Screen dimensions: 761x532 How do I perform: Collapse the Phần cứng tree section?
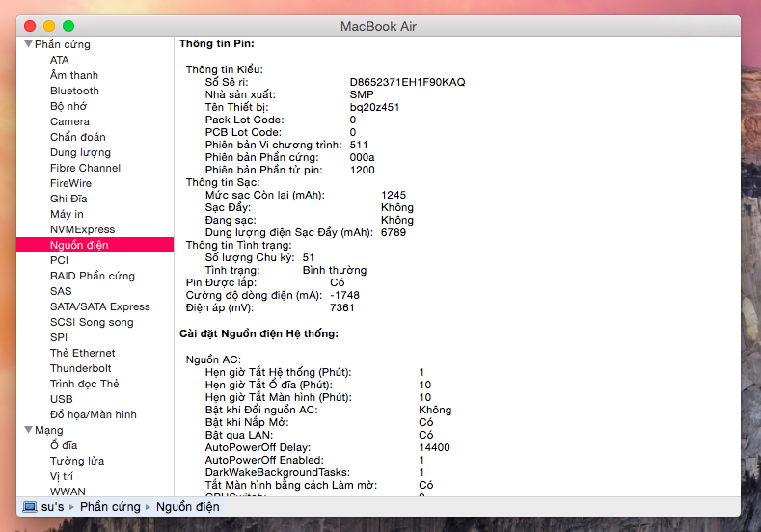click(29, 44)
